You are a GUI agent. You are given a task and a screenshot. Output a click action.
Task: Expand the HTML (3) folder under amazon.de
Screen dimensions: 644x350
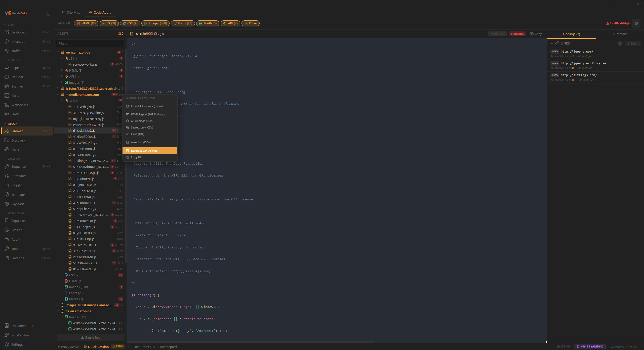tap(62, 70)
